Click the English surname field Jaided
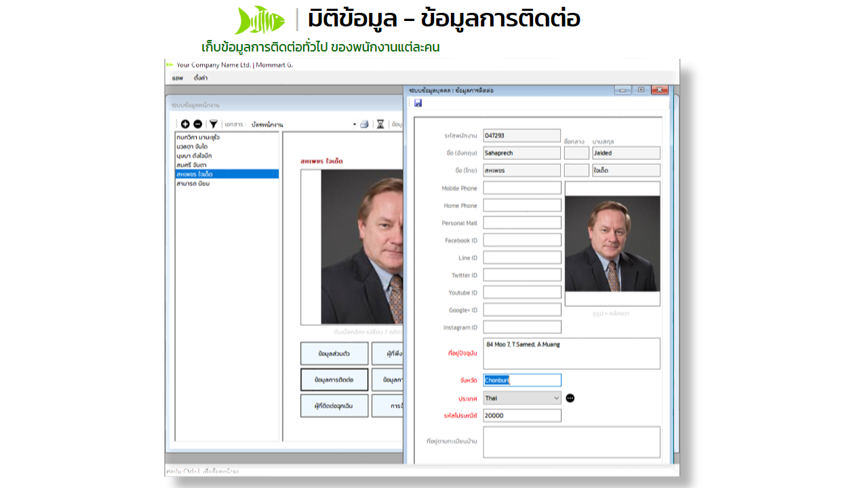Screen dimensions: 868x488 coord(626,153)
